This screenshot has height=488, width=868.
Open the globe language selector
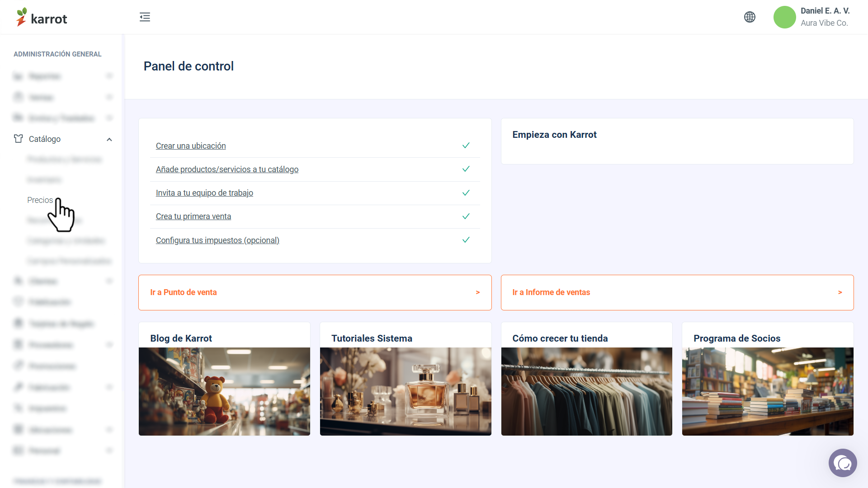point(750,17)
